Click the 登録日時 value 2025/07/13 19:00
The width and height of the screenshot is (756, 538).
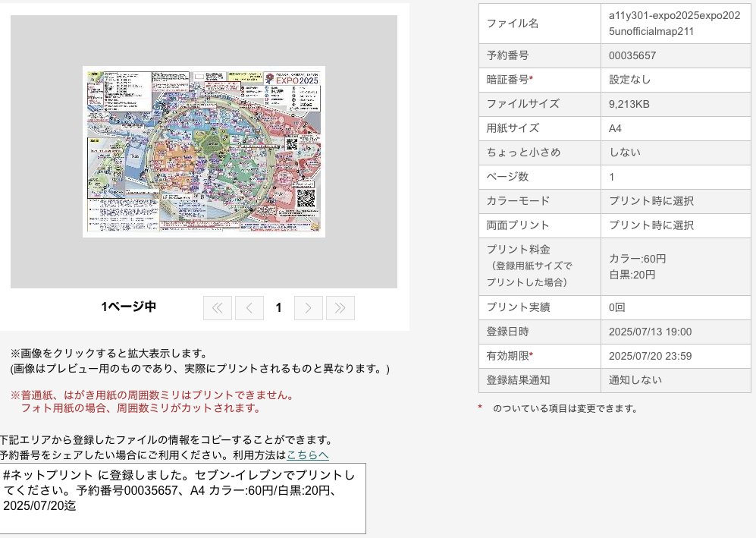click(x=649, y=332)
